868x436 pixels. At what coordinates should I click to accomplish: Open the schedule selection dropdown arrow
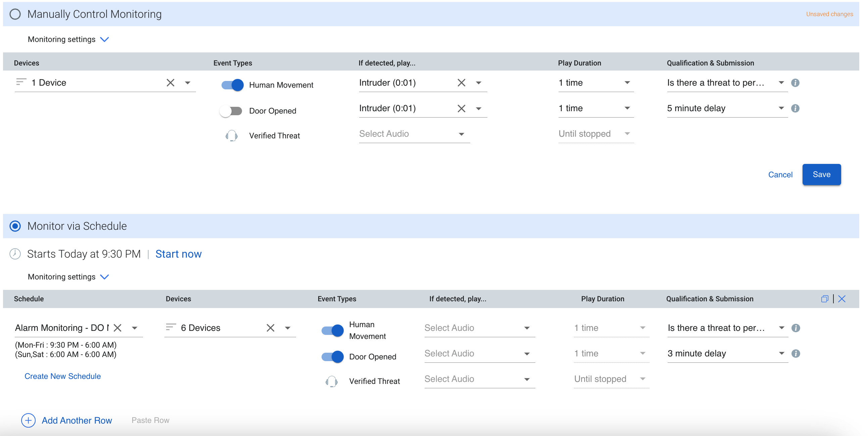pyautogui.click(x=135, y=328)
